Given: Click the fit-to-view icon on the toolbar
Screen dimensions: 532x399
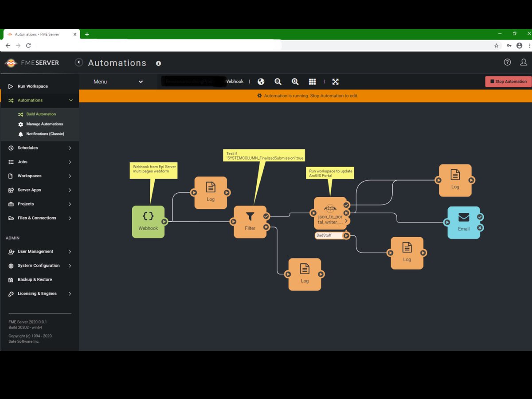Looking at the screenshot, I should point(335,82).
